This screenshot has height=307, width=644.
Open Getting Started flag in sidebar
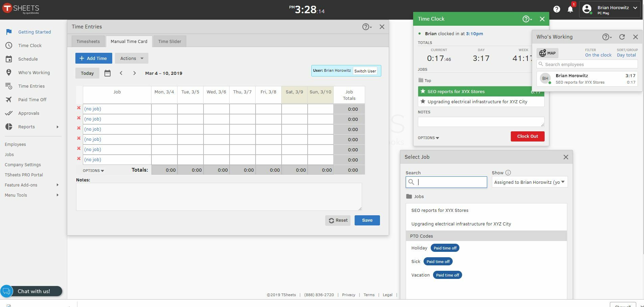pyautogui.click(x=9, y=32)
